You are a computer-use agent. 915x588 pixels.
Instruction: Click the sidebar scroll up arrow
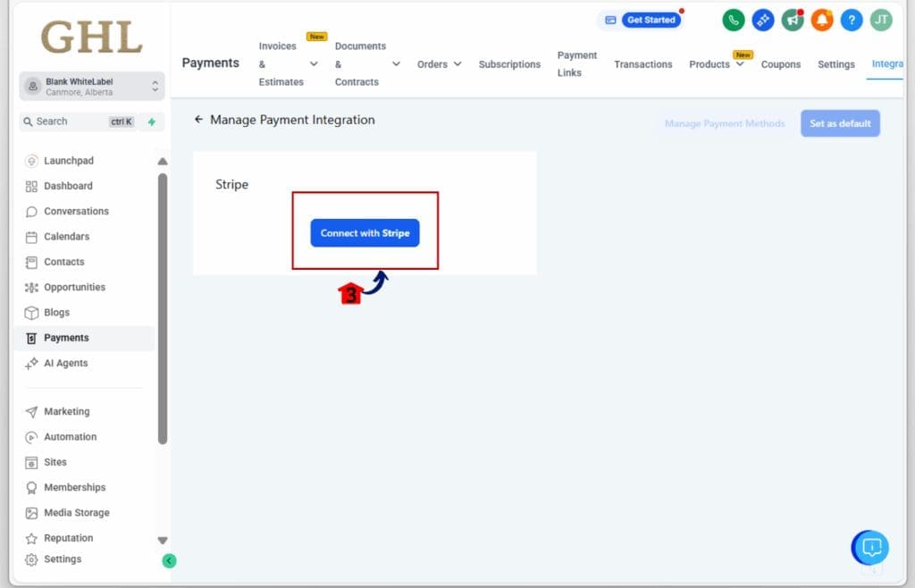163,161
